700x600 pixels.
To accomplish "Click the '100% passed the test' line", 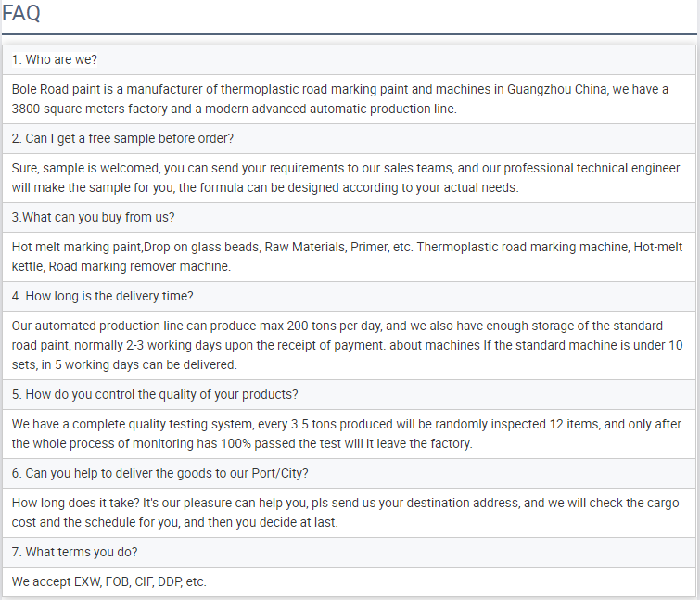I will coord(242,443).
